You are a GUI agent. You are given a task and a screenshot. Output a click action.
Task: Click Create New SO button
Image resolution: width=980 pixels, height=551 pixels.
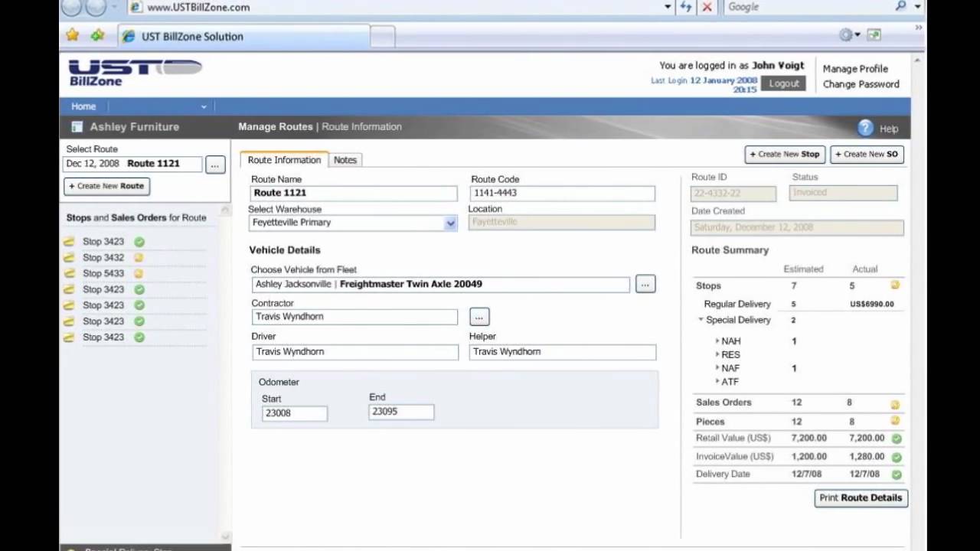coord(867,155)
